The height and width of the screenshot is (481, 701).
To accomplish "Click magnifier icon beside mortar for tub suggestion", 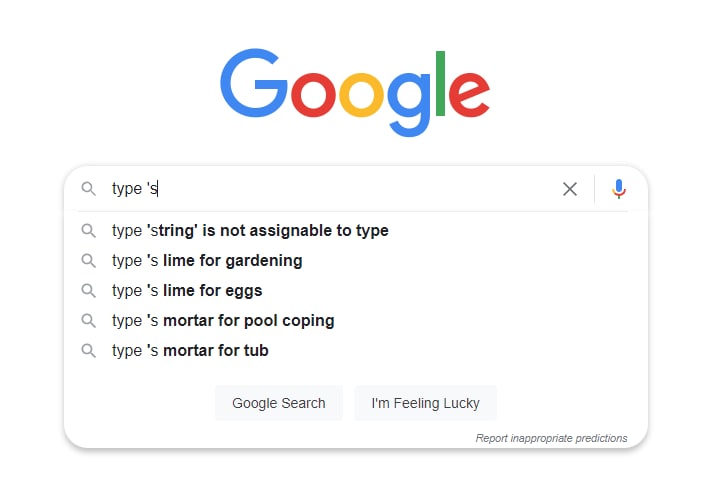I will [89, 350].
